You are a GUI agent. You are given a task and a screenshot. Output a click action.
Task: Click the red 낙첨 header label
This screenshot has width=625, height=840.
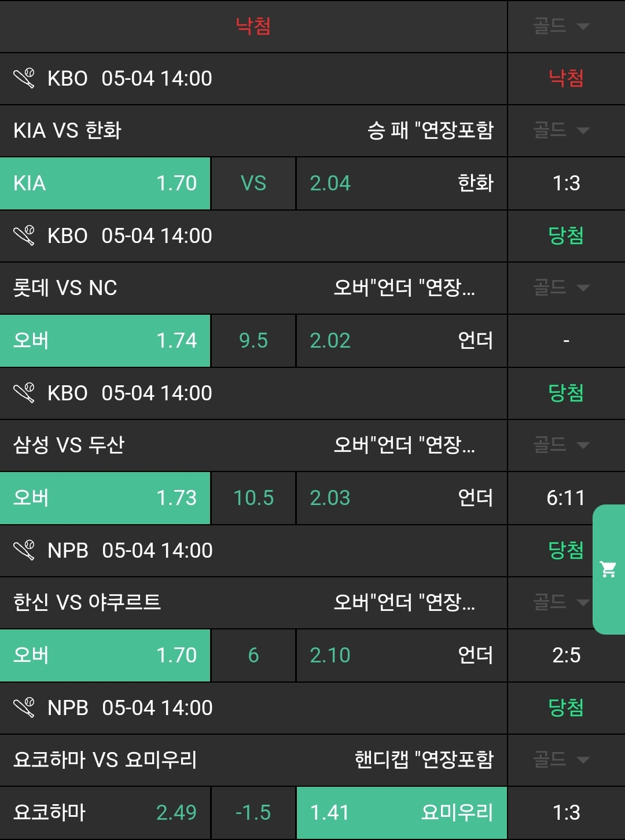pos(253,26)
